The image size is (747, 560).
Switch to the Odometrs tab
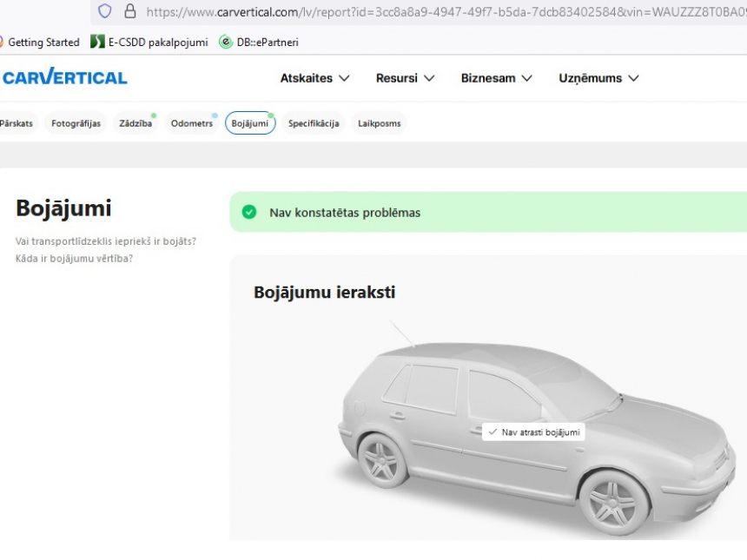click(191, 123)
